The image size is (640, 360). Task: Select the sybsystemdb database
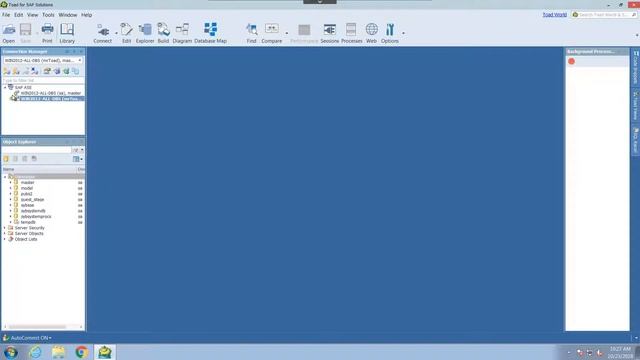click(33, 211)
